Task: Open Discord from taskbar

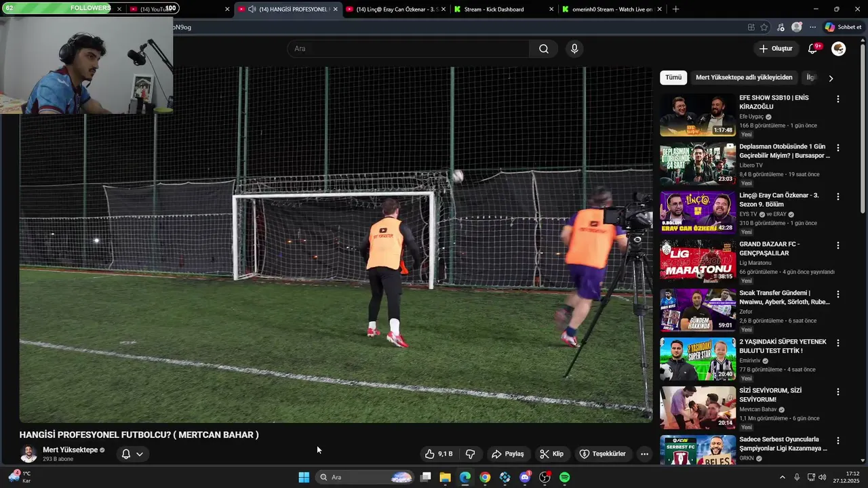Action: click(x=525, y=477)
